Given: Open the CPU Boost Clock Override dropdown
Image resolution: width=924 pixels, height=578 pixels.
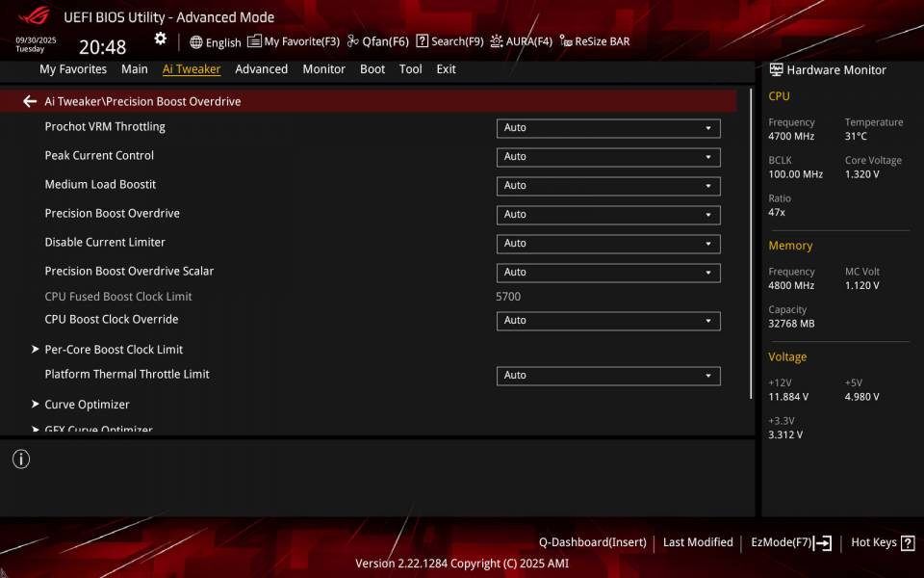Looking at the screenshot, I should tap(606, 320).
